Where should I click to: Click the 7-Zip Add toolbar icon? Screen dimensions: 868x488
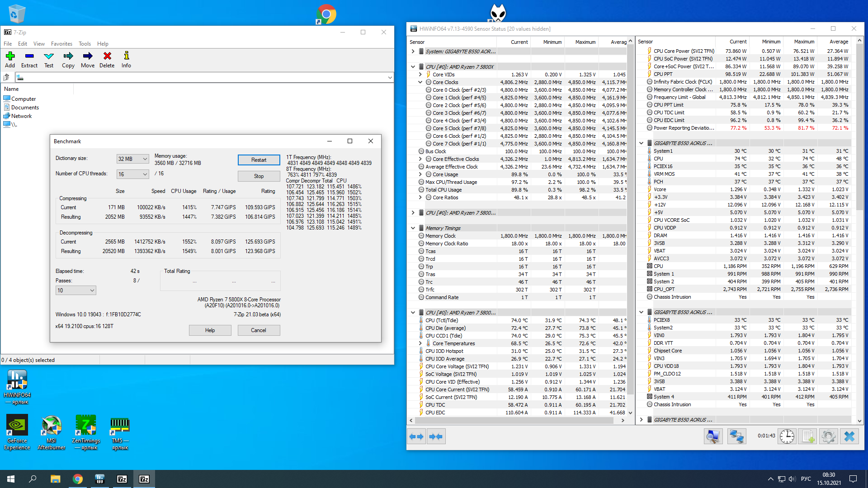coord(10,59)
